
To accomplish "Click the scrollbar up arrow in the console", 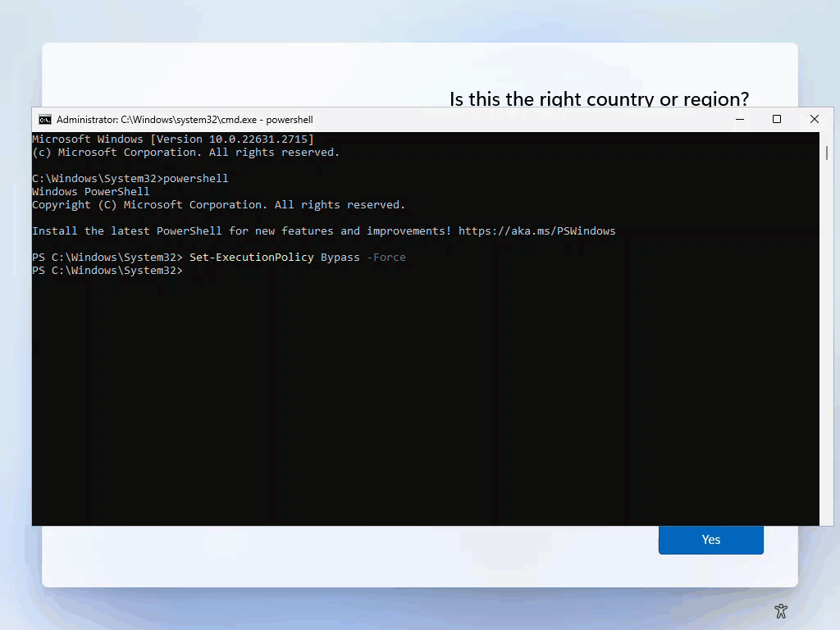I will (x=827, y=135).
